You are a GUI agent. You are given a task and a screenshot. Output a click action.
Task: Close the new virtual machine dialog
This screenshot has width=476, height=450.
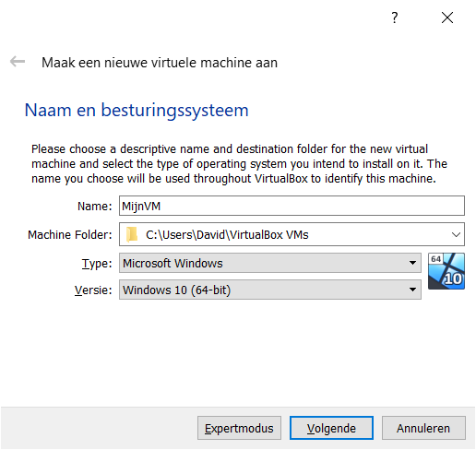447,18
